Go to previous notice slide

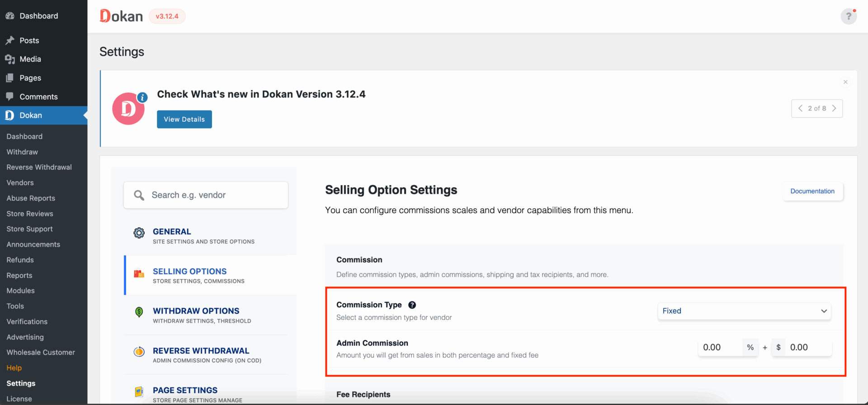coord(800,109)
